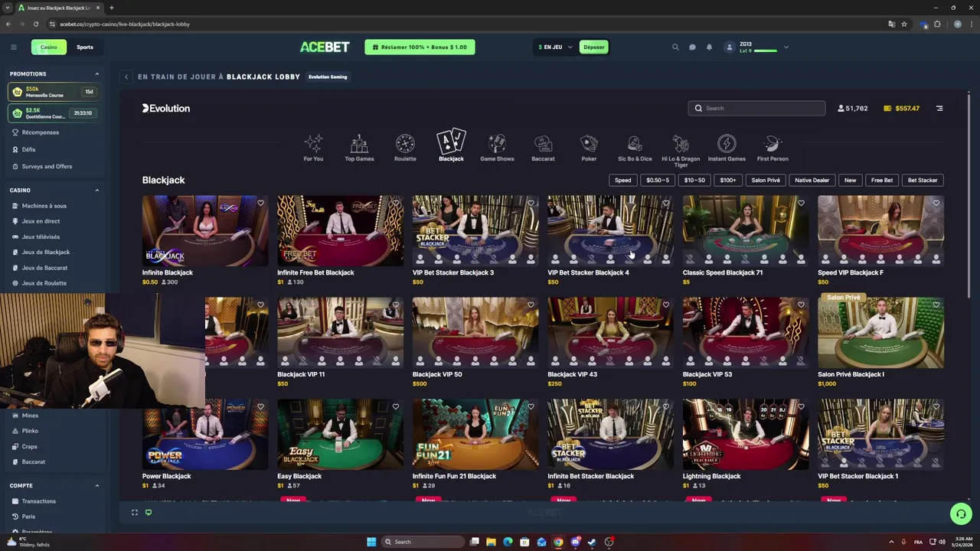Favorite Speed VIP Blackjack F heart
Viewport: 980px width, 551px height.
[x=936, y=203]
